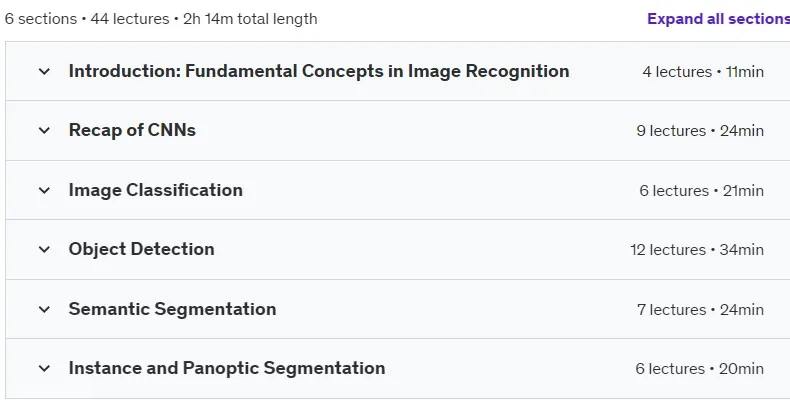Open the Image Classification section title
The height and width of the screenshot is (400, 790).
[x=156, y=190]
